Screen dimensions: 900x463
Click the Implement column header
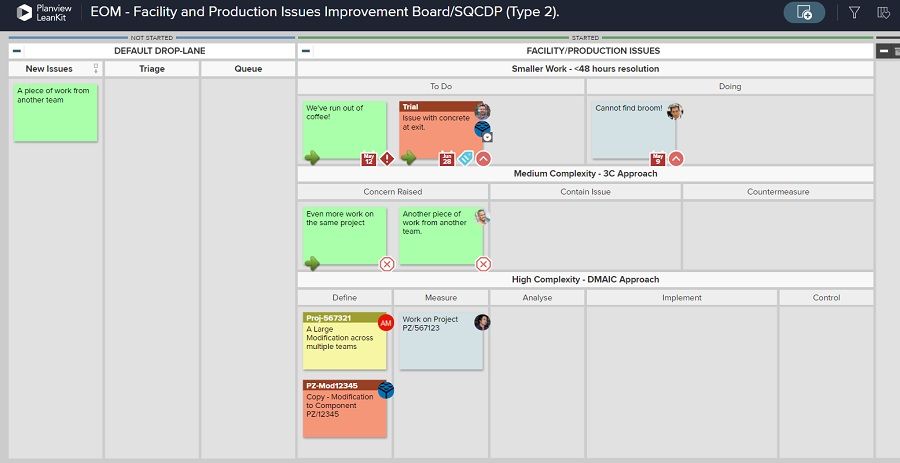click(x=682, y=298)
